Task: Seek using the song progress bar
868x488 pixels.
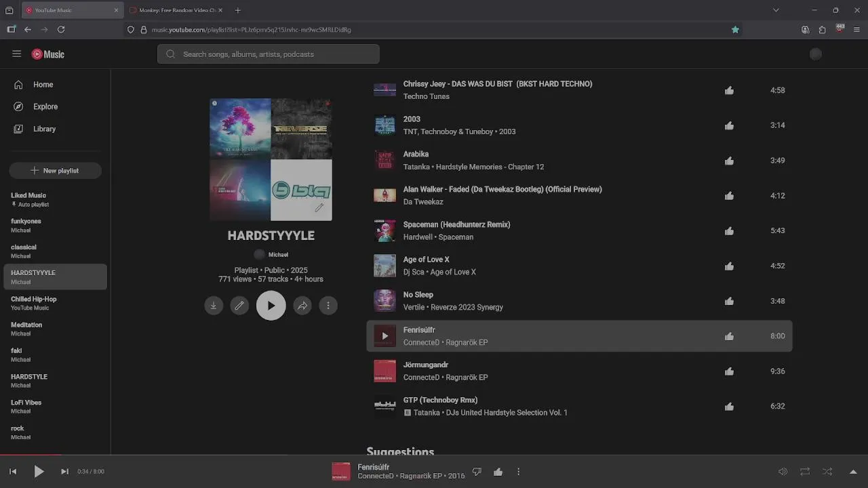Action: (434, 455)
